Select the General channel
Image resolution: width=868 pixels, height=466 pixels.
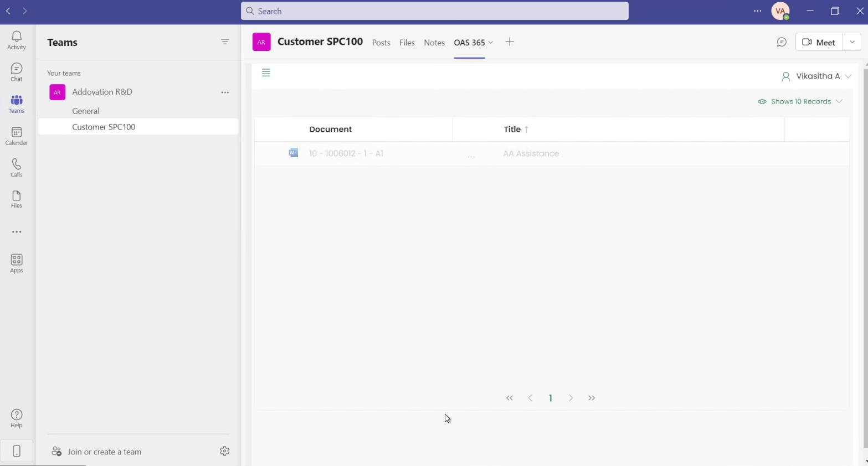[86, 111]
